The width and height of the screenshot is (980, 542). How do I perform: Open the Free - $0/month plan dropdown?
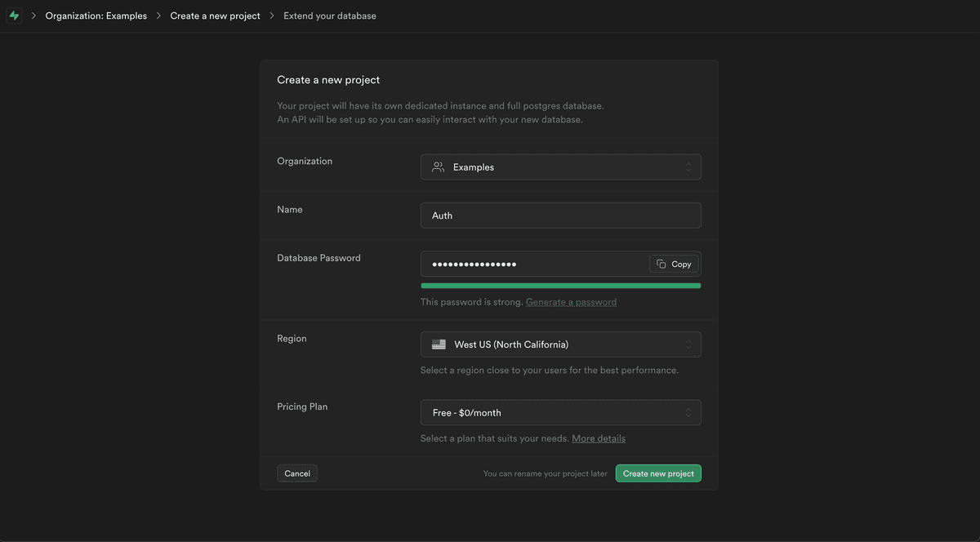pos(560,413)
